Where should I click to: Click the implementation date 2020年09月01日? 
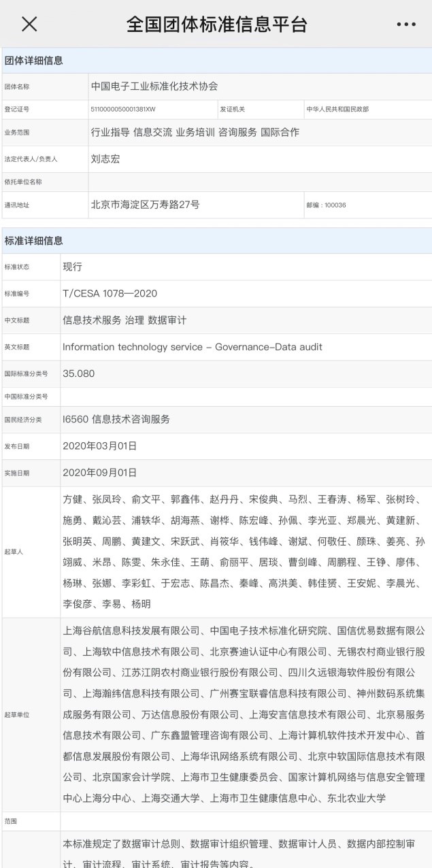99,472
